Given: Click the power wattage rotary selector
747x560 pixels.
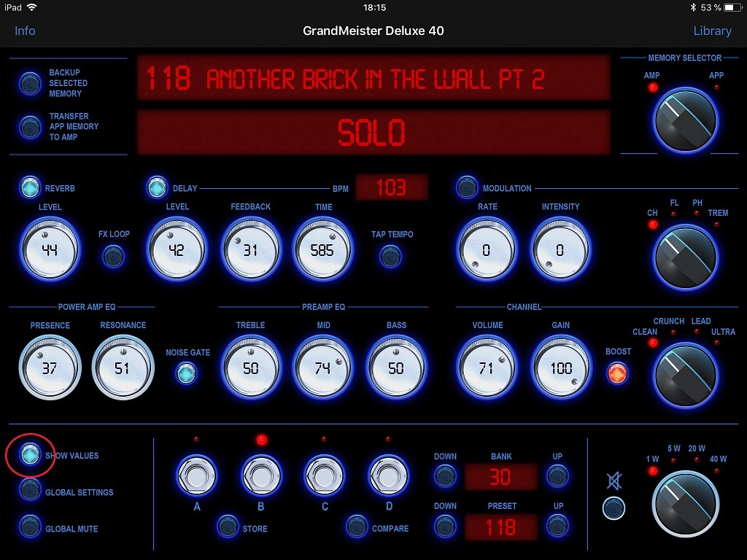Looking at the screenshot, I should pyautogui.click(x=686, y=504).
